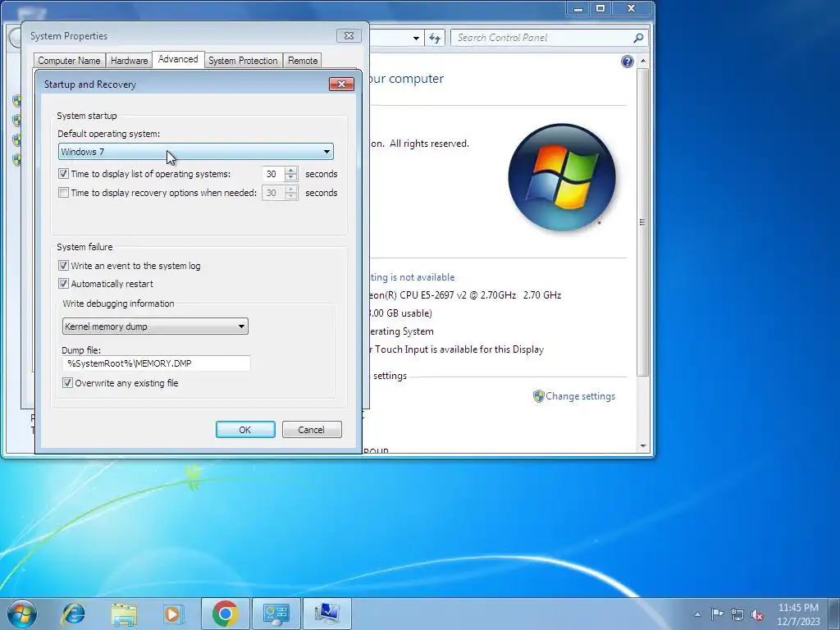Decrease operating systems list time spinner
Screen dimensions: 840x630
(x=291, y=178)
